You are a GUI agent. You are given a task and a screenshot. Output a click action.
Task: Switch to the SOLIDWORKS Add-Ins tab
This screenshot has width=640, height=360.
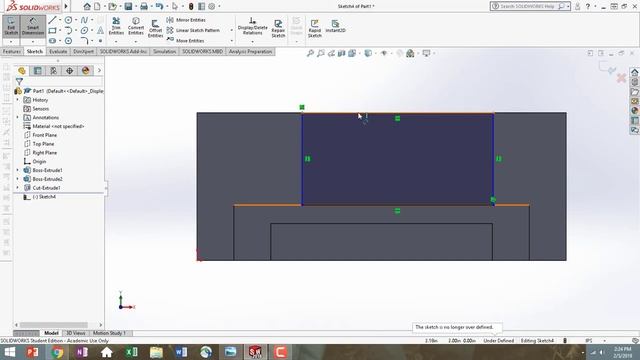pos(123,51)
